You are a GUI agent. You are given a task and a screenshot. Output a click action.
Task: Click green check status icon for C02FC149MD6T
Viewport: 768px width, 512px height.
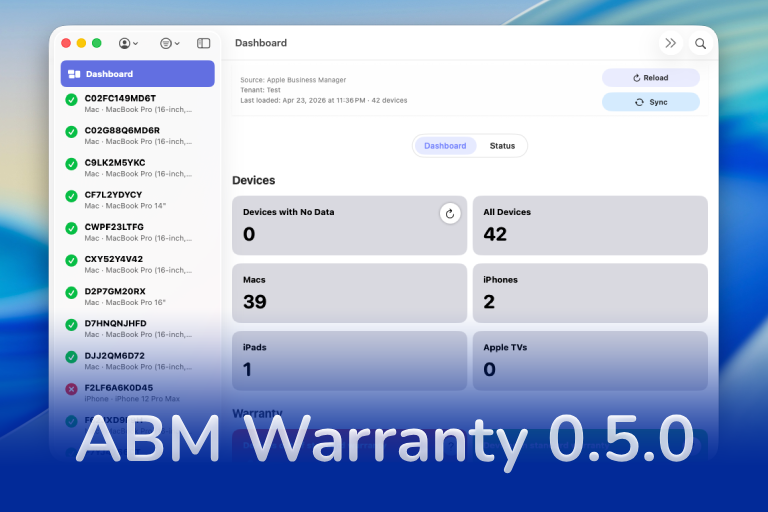pos(72,100)
